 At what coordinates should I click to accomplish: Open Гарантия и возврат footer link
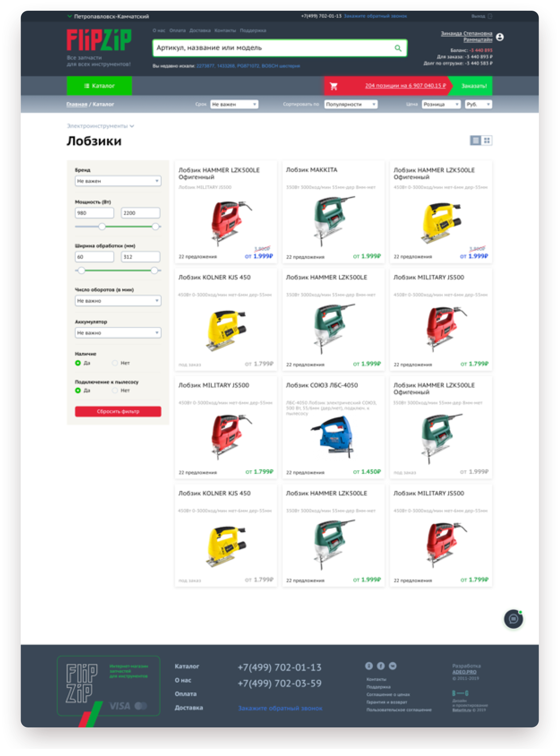click(x=387, y=702)
